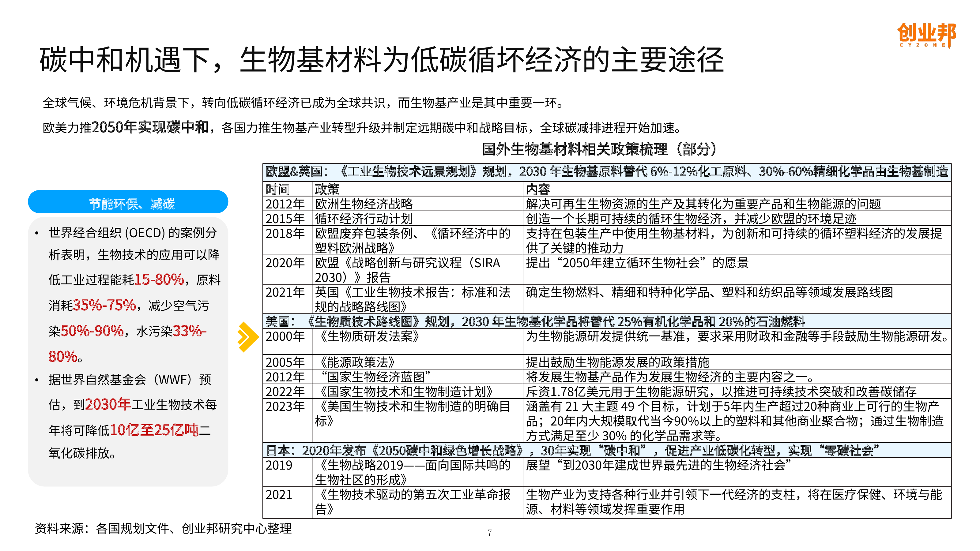Click the 战略创新与研究议程 SIRA 2030 cell

coord(417,270)
